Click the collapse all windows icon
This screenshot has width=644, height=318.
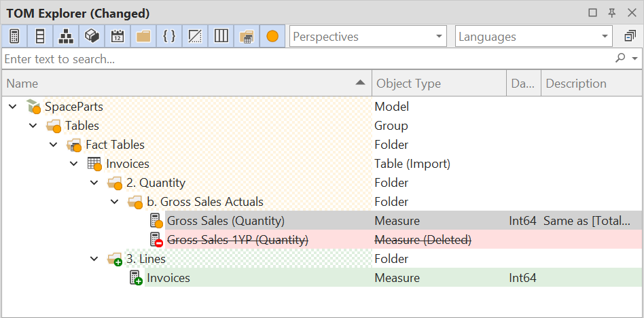[630, 37]
